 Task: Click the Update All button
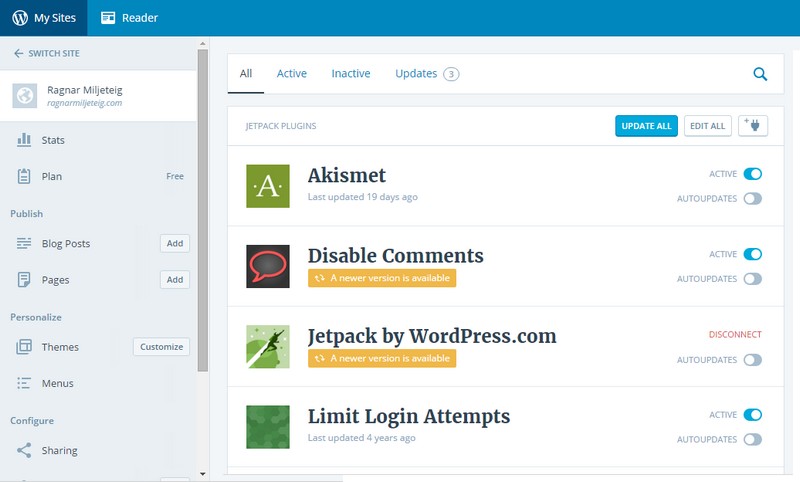click(646, 125)
